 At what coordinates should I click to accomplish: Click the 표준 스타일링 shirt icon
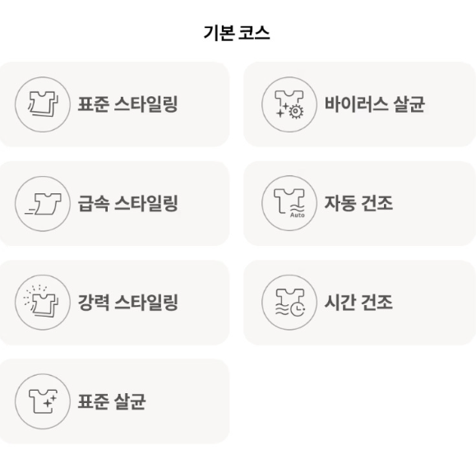pyautogui.click(x=43, y=104)
